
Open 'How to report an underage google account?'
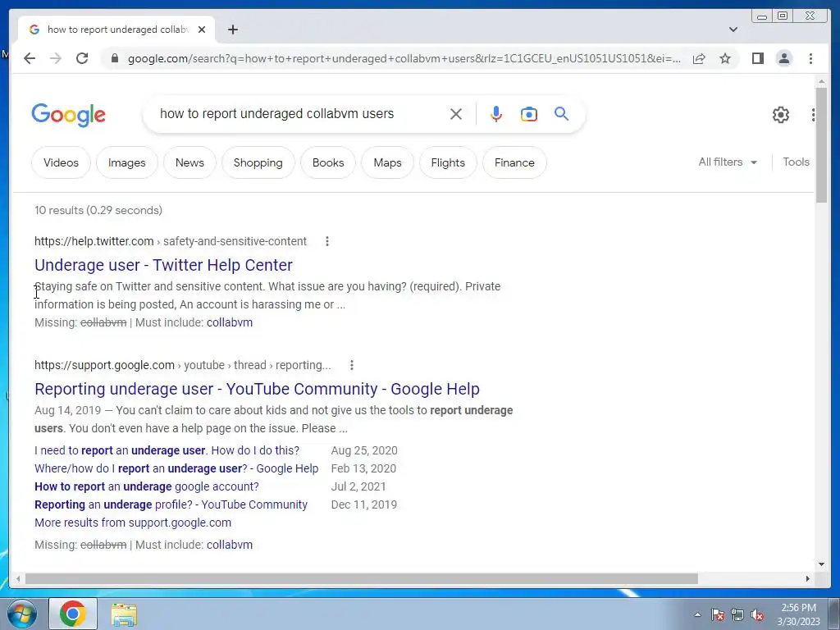point(146,486)
